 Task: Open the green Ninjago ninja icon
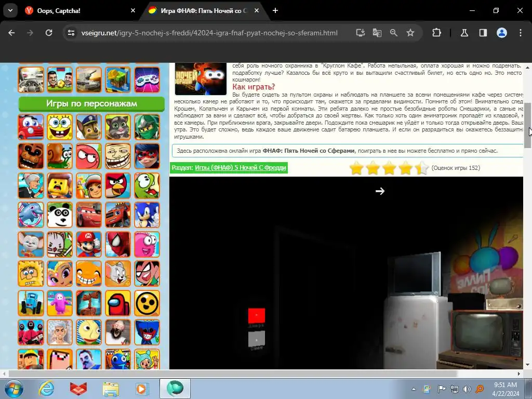147,127
